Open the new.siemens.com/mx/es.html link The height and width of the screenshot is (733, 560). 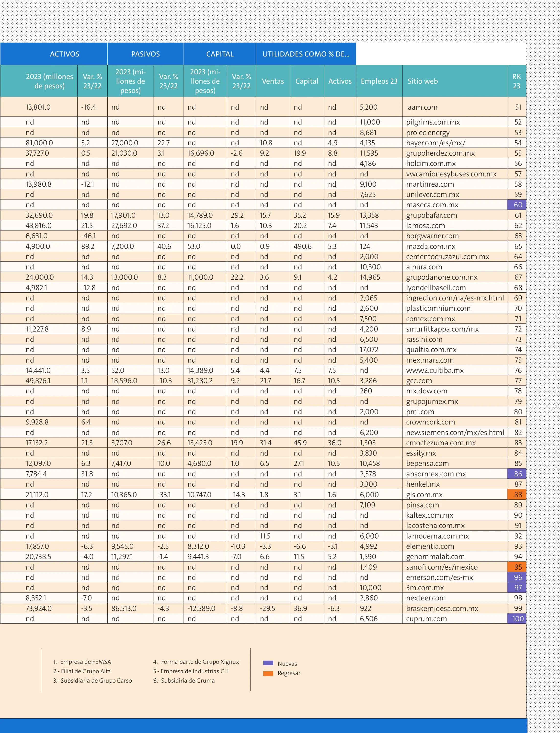point(455,433)
